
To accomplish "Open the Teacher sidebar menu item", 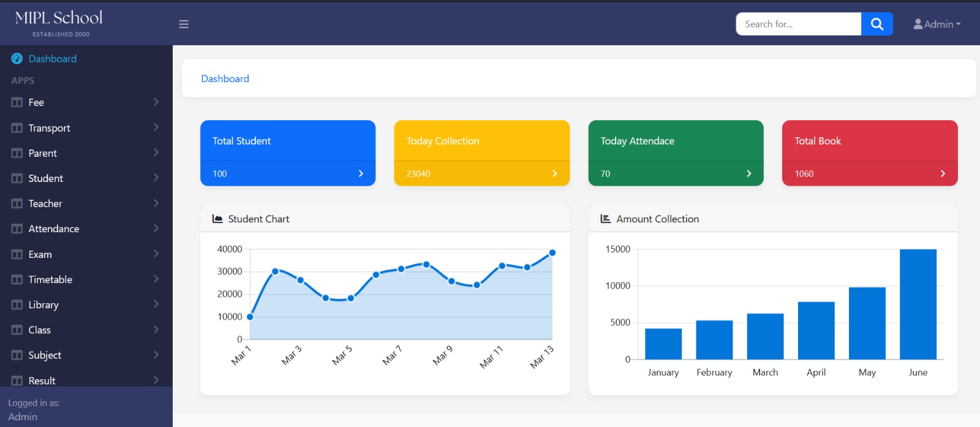I will click(45, 203).
